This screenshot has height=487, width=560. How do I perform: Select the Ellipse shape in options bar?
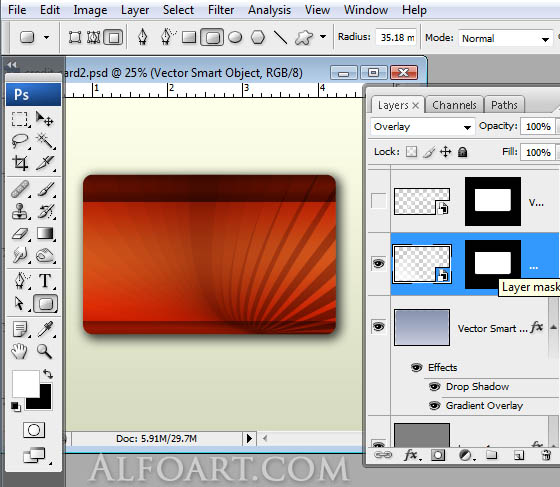point(235,37)
